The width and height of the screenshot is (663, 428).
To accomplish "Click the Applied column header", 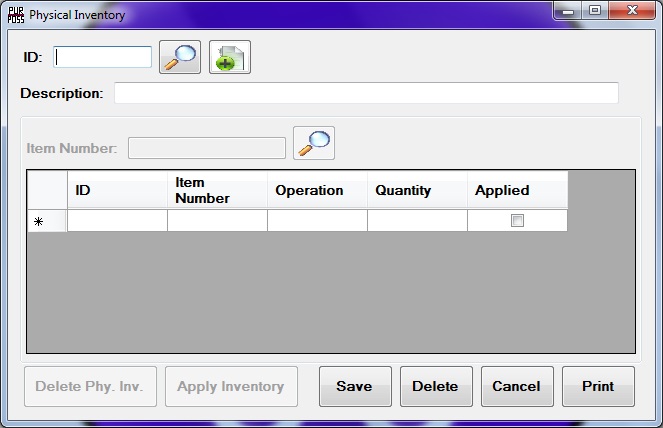I will pyautogui.click(x=517, y=190).
